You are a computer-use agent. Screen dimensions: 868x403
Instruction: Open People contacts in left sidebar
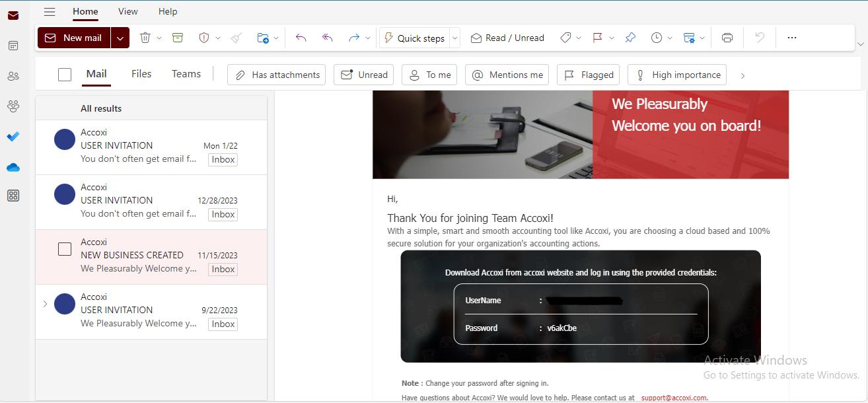[13, 76]
